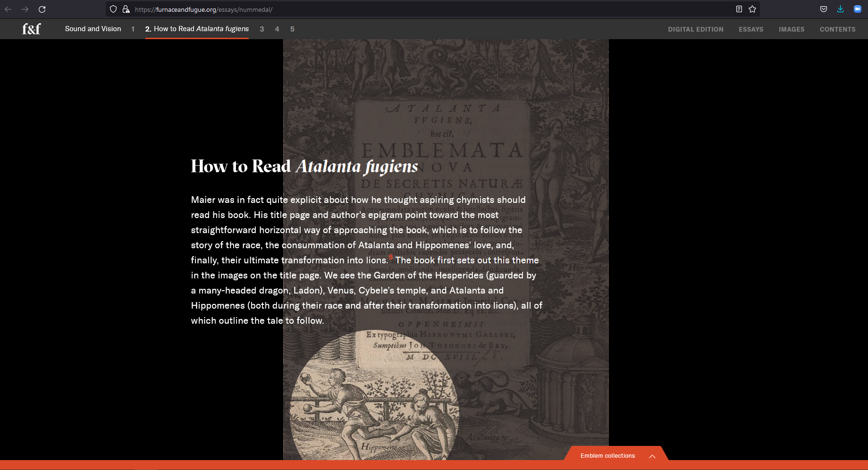Jump to essay section 4
This screenshot has width=868, height=470.
pos(277,29)
